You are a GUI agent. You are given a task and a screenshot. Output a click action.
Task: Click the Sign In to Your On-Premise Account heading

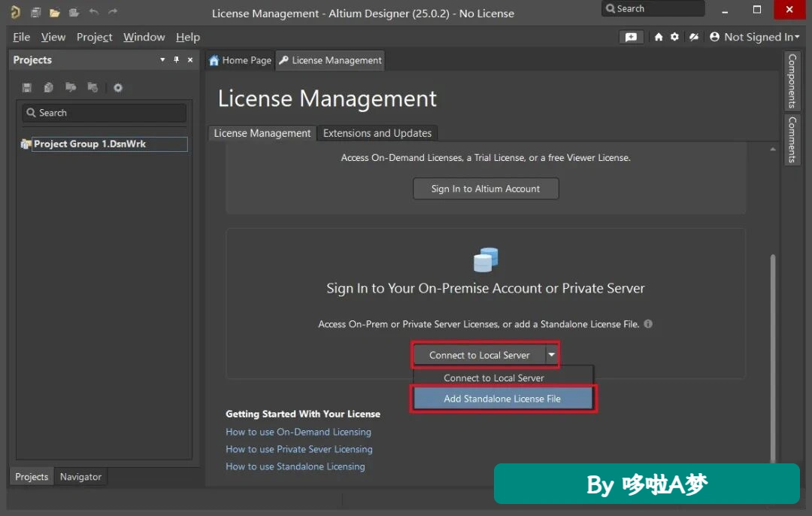[485, 289]
